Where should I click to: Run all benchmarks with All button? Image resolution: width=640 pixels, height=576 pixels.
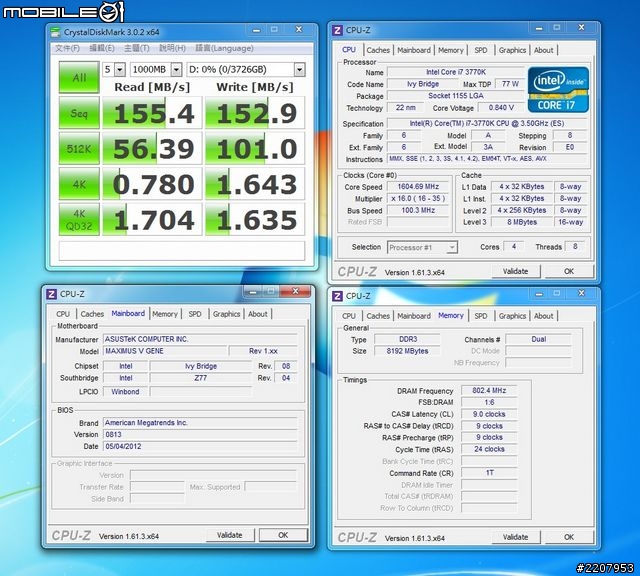pyautogui.click(x=79, y=77)
